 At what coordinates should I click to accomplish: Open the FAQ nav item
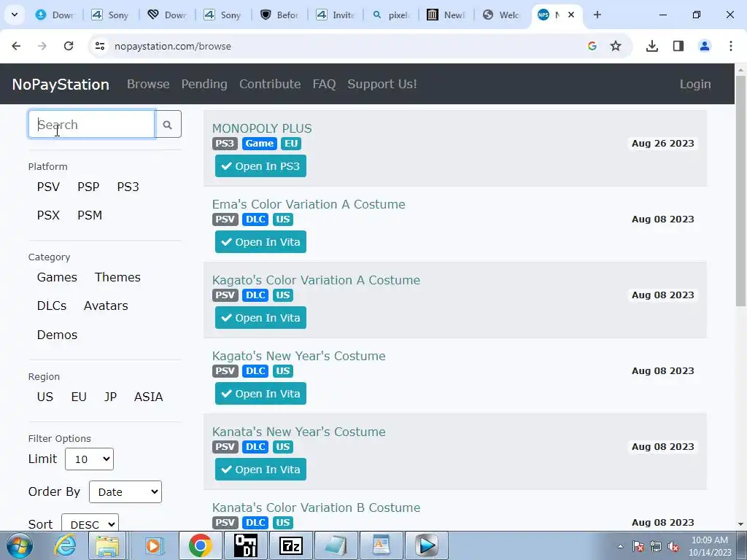(x=324, y=84)
